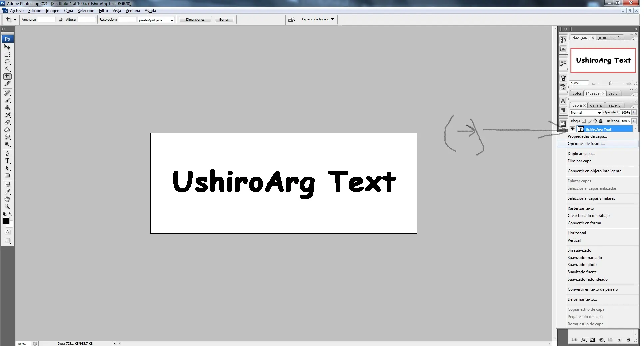
Task: Toggle Quick Mask mode
Action: point(7,232)
